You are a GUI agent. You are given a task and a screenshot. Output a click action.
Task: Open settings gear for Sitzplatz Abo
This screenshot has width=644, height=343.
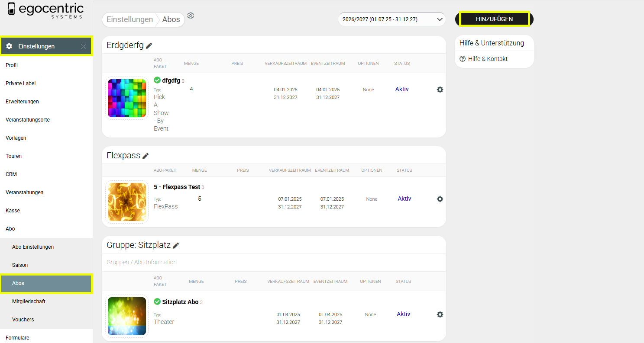pyautogui.click(x=440, y=314)
